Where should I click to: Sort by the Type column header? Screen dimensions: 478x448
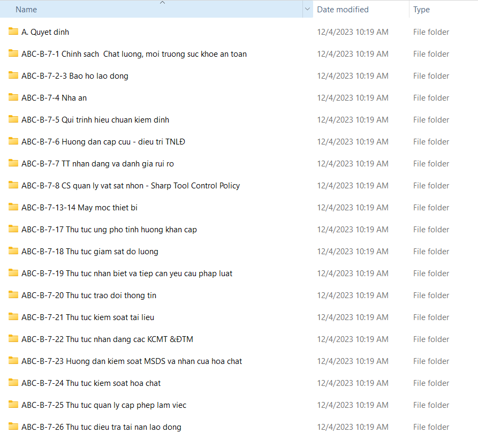[x=422, y=10]
